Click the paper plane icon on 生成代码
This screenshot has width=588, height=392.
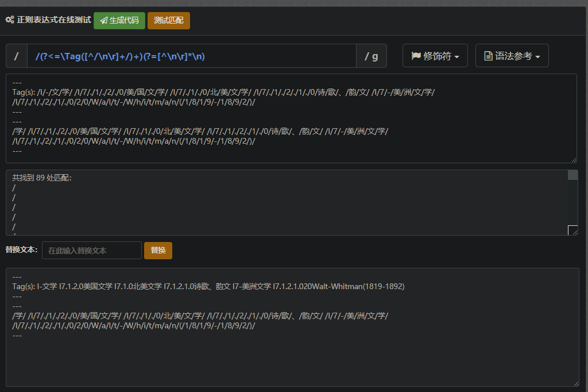[x=104, y=21]
